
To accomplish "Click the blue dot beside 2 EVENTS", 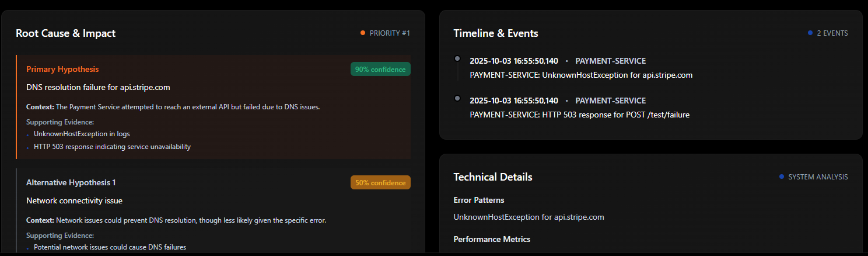I will coord(810,33).
